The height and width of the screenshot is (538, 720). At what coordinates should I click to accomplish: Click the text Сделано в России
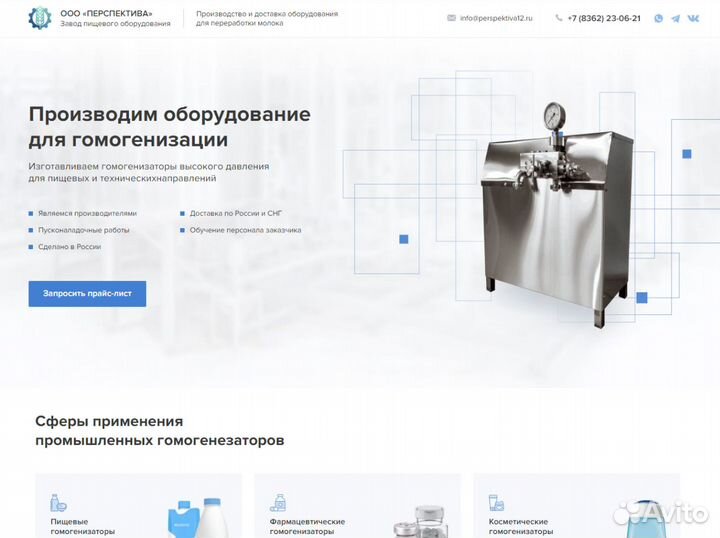[x=69, y=247]
